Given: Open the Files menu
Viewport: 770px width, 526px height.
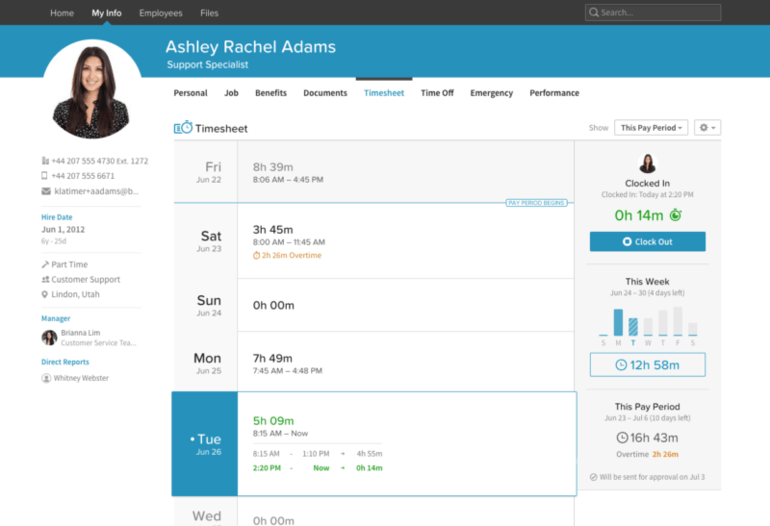Looking at the screenshot, I should pyautogui.click(x=209, y=13).
